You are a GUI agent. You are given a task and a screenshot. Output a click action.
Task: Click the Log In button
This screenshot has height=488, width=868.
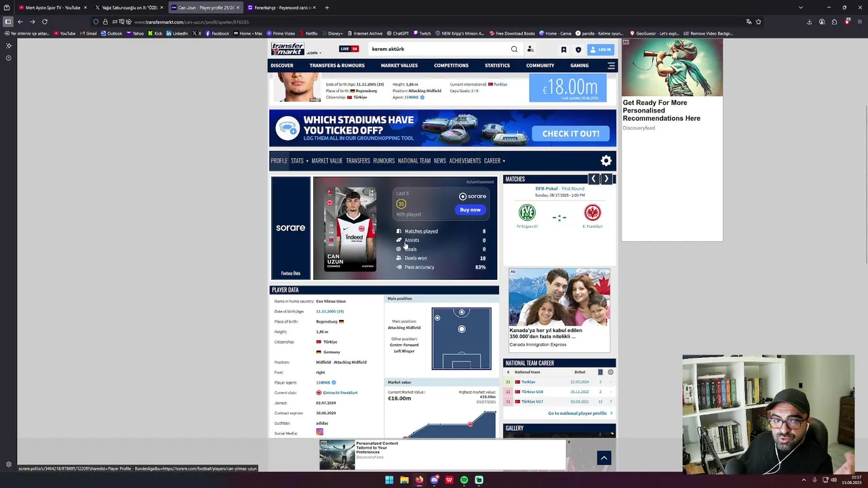pos(601,49)
